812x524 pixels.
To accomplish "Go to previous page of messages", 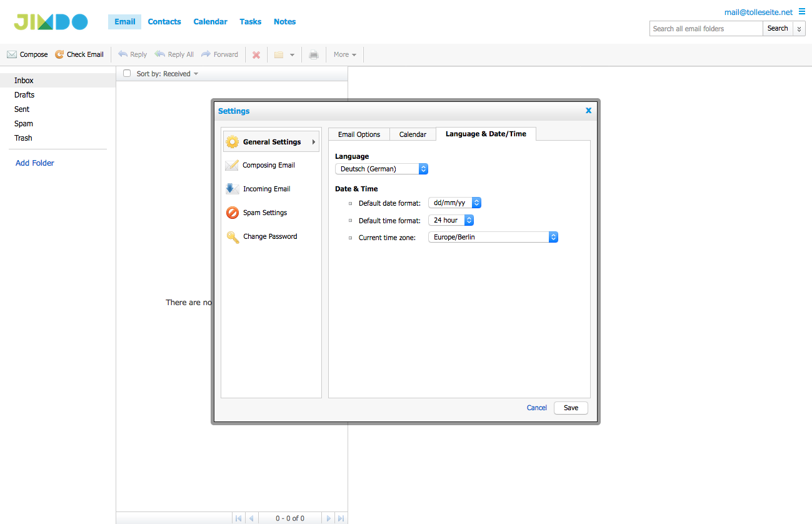I will click(x=251, y=518).
